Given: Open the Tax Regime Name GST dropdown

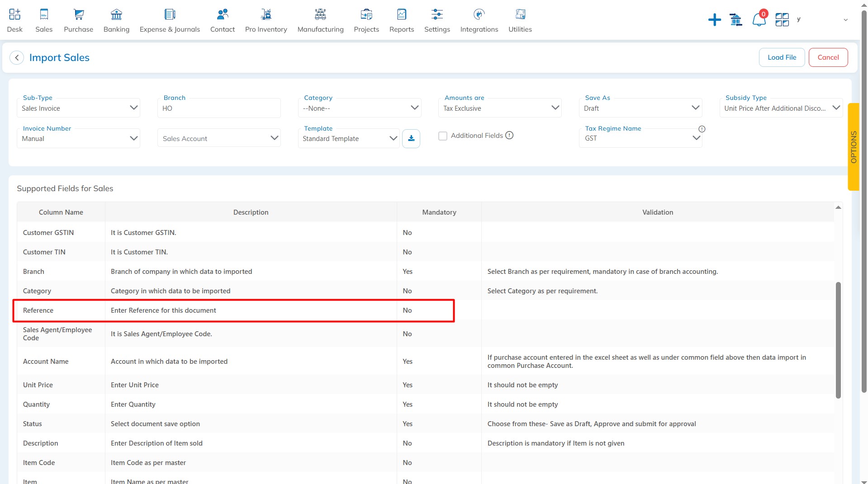Looking at the screenshot, I should pyautogui.click(x=640, y=138).
